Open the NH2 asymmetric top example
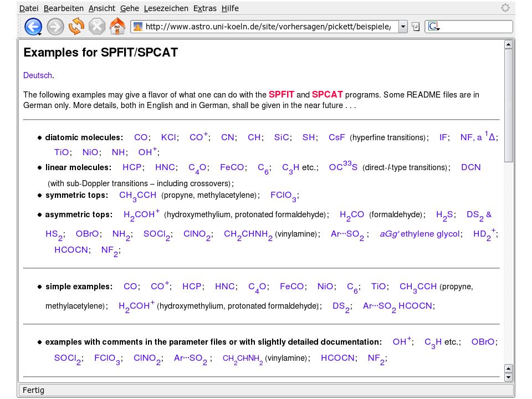The image size is (532, 399). click(x=121, y=235)
